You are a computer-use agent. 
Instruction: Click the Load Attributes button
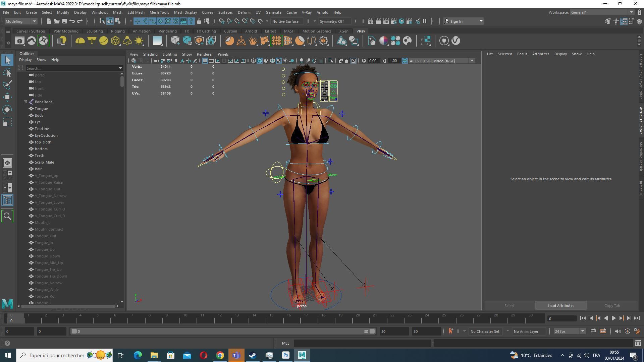coord(561,306)
